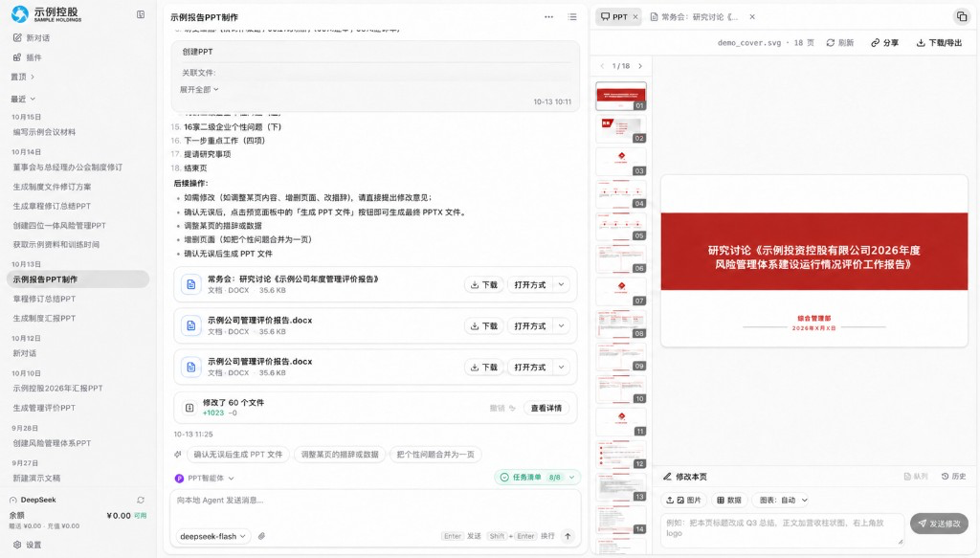This screenshot has height=558, width=980.
Task: Open the 示例控股2026年汇报PPT conversation
Action: 57,388
